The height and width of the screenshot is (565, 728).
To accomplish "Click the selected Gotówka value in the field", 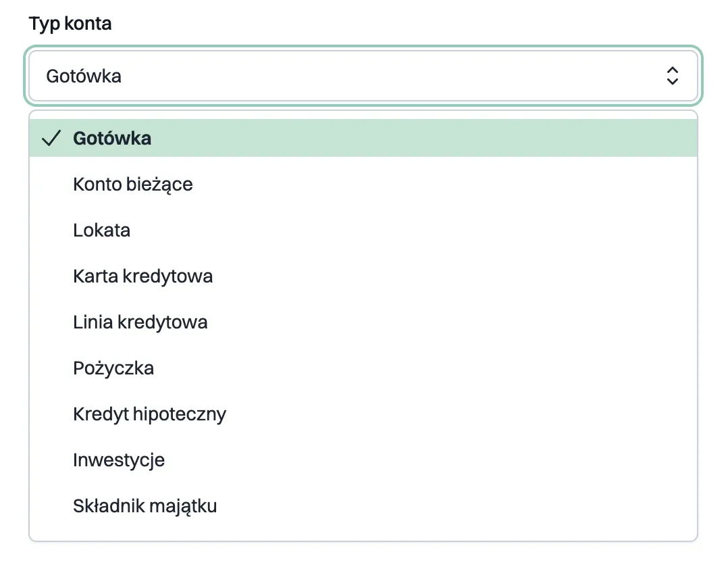I will point(84,76).
